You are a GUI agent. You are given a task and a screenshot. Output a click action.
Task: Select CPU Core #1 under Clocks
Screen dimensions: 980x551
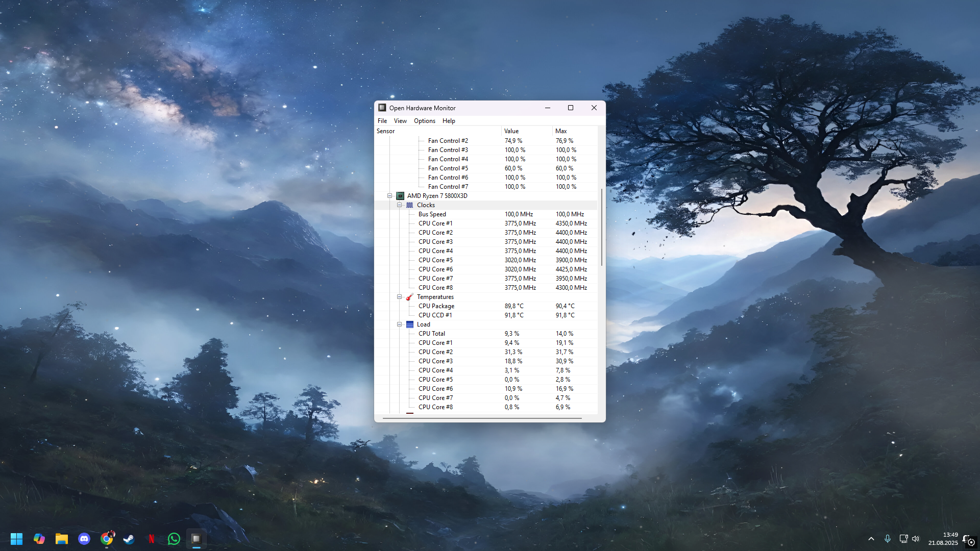click(x=486, y=223)
